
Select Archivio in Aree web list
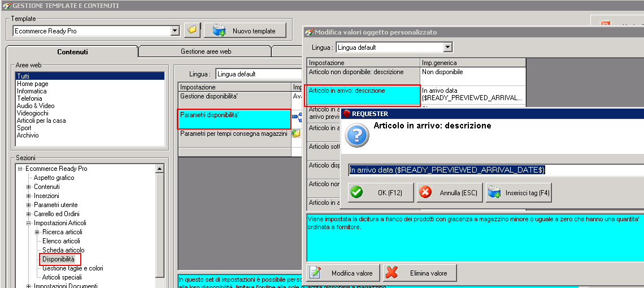(28, 135)
